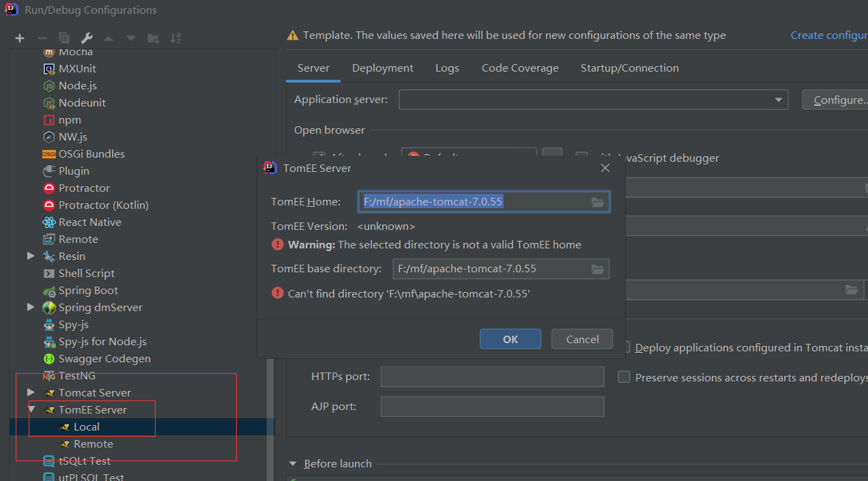Click the Remove Configuration minus icon
868x481 pixels.
(x=41, y=38)
